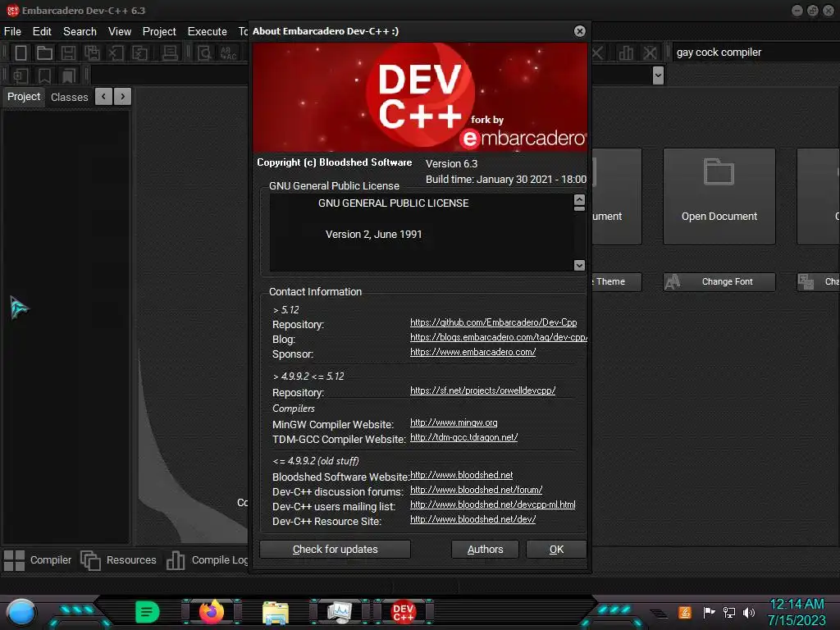Select the Compiler bottom tab label

click(51, 560)
